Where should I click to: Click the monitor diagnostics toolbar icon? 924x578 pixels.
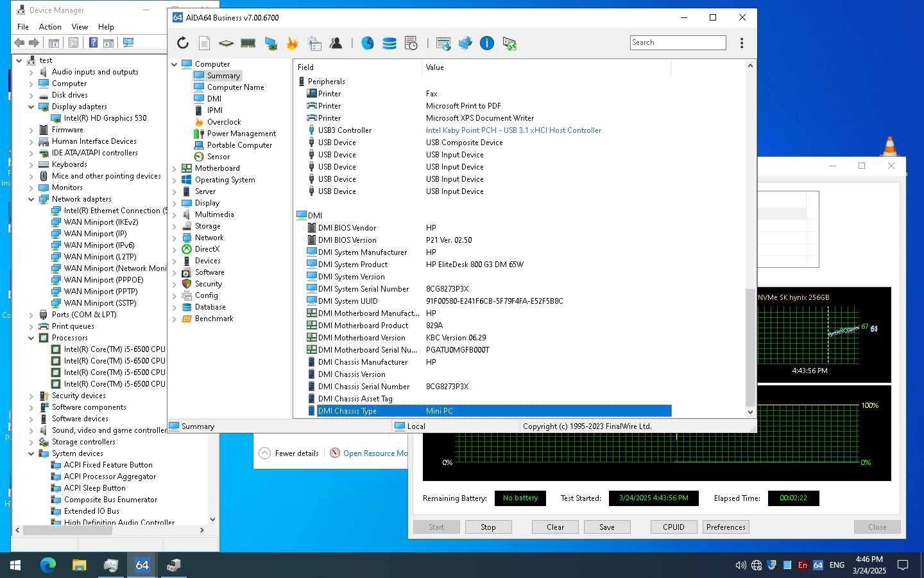coord(270,43)
